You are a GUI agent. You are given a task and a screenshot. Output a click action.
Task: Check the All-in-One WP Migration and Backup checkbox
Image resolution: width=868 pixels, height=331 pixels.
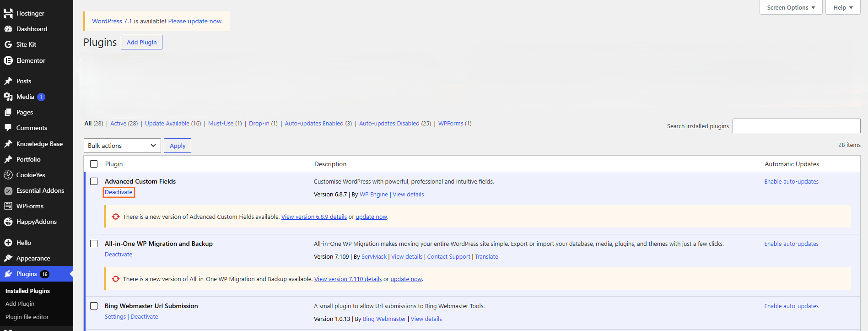[94, 244]
